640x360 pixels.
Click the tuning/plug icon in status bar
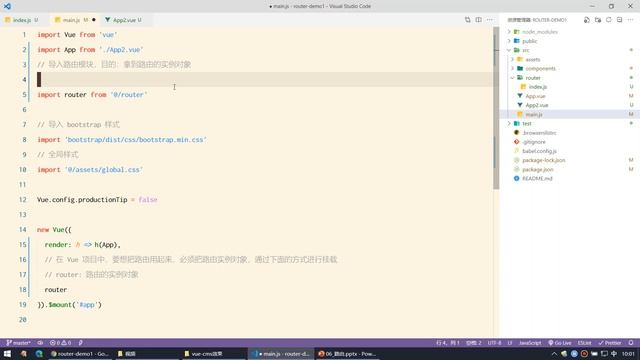pos(81,343)
